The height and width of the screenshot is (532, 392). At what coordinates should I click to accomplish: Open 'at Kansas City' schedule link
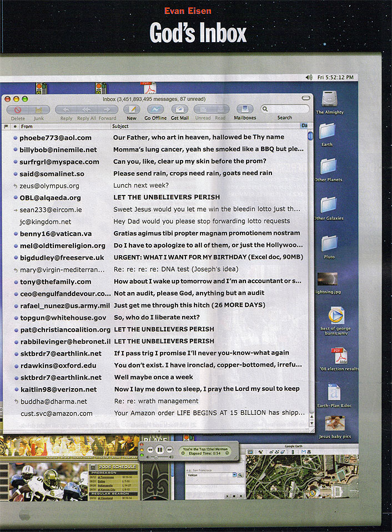107,490
